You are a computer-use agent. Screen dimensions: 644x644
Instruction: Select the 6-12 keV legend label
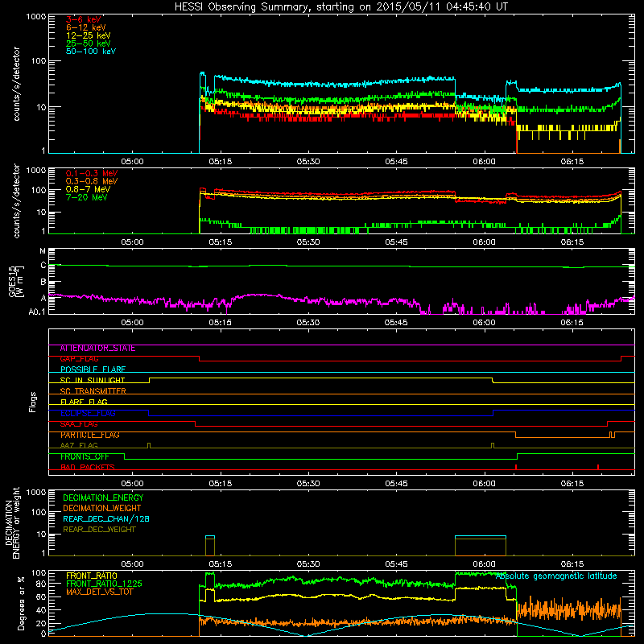pos(86,27)
